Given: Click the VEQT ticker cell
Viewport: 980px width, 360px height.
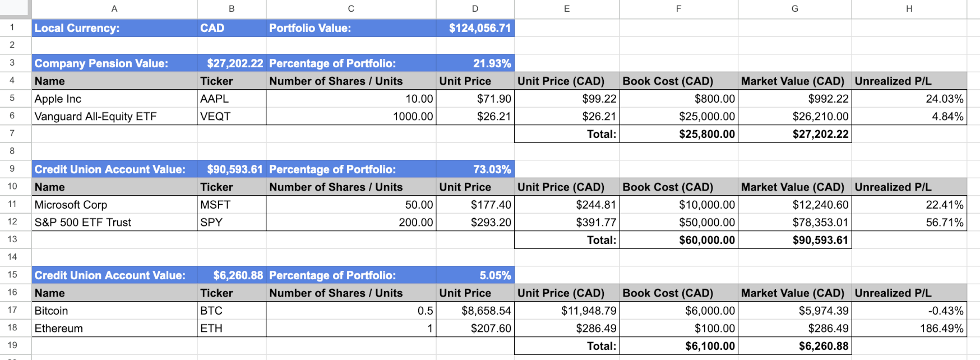Looking at the screenshot, I should pos(231,117).
